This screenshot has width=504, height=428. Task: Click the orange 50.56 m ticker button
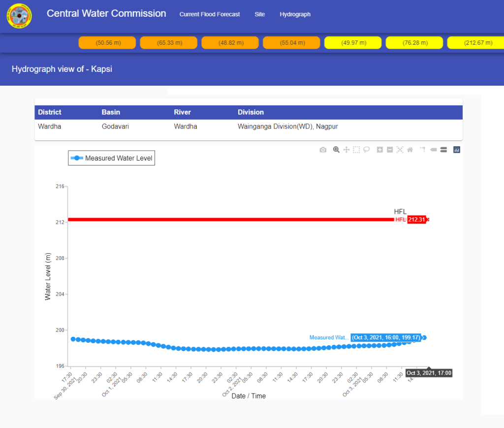click(x=107, y=43)
